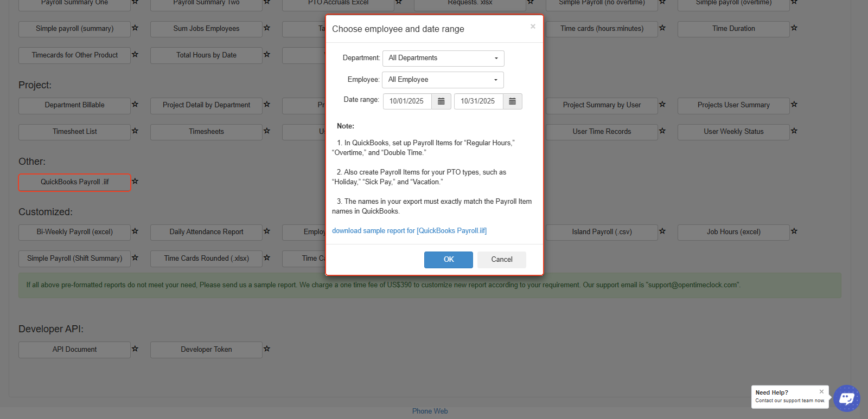Close the dialog with the X button
Screen dimensions: 868x419
(533, 27)
